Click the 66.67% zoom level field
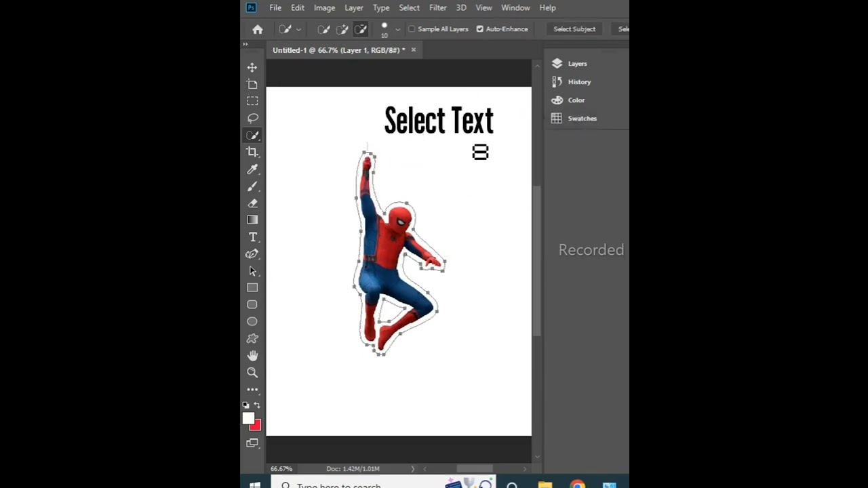 pos(281,468)
